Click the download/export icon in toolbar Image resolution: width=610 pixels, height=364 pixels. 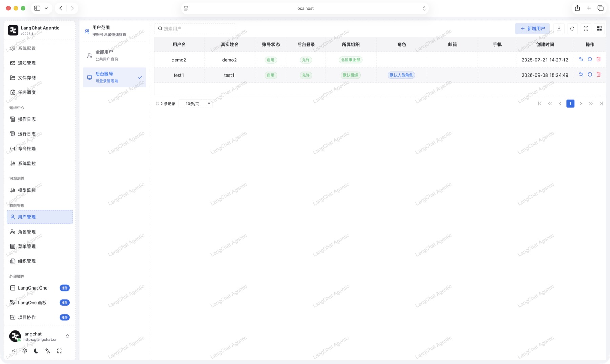click(559, 28)
